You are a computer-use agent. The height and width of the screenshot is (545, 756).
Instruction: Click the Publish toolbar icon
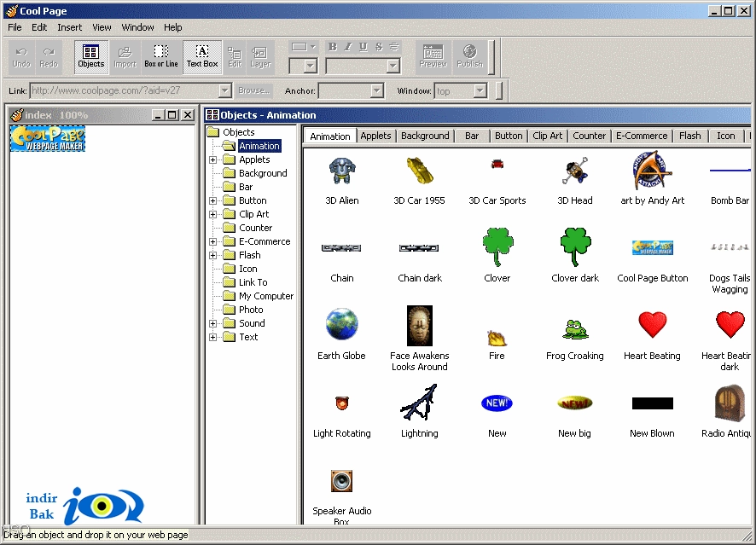(x=469, y=57)
